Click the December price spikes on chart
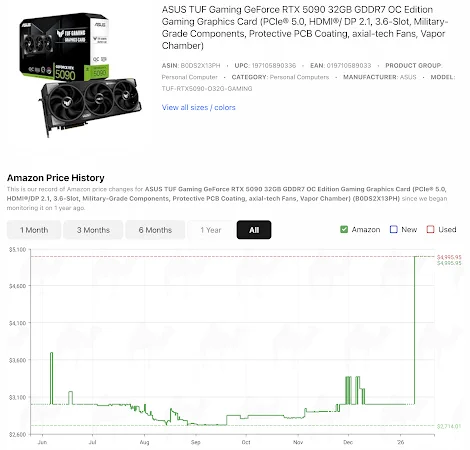This screenshot has width=470, height=450. click(355, 390)
